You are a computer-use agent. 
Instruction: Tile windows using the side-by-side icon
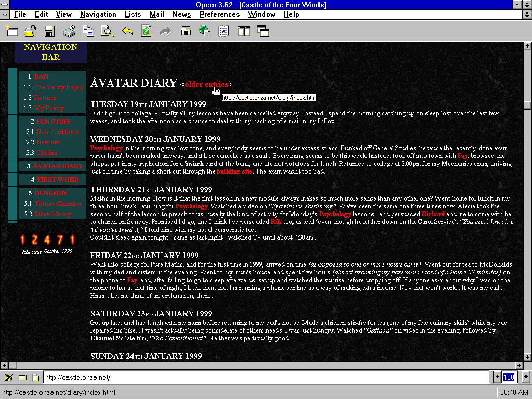click(244, 32)
